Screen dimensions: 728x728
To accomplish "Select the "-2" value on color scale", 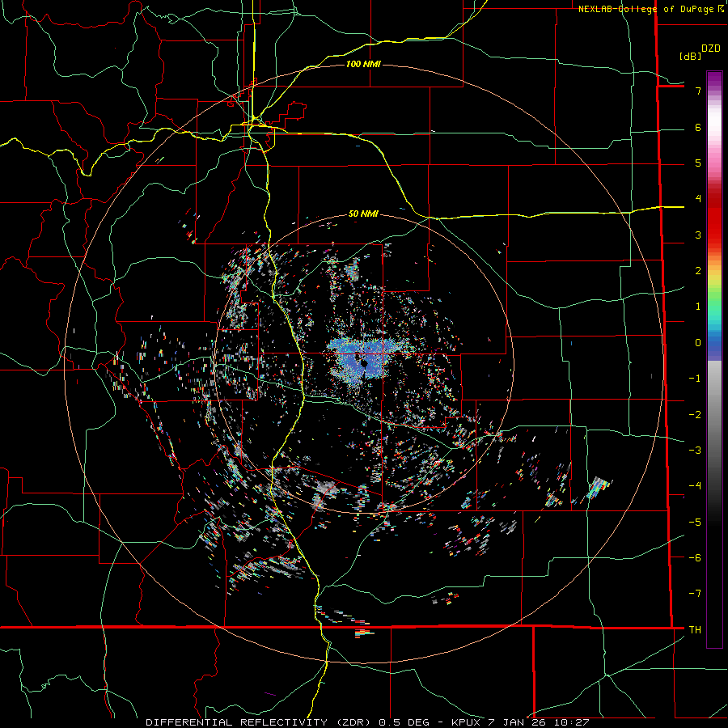I will [695, 415].
